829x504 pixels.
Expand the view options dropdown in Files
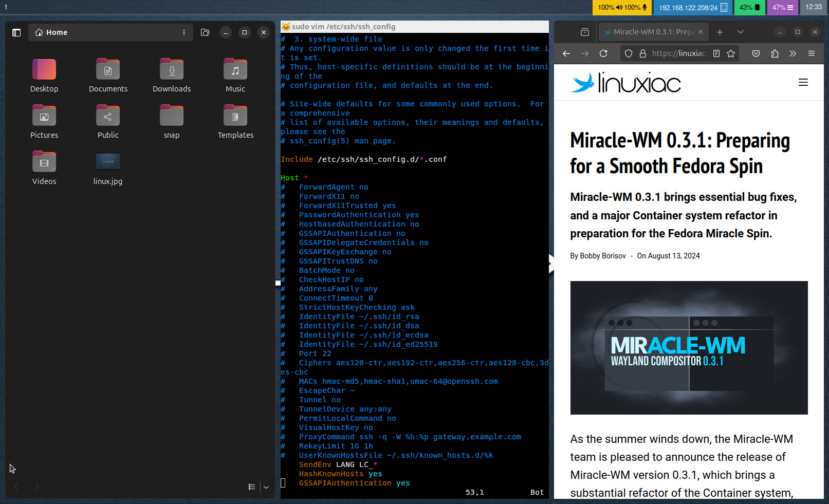tap(266, 487)
